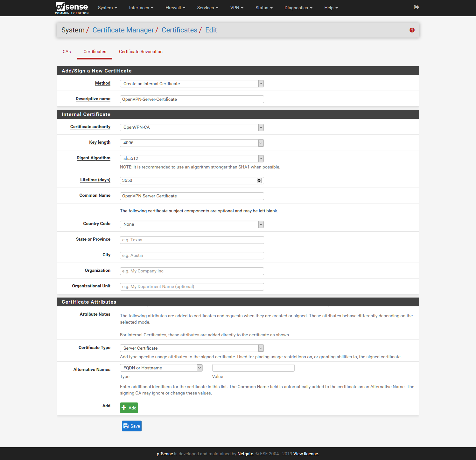The image size is (476, 460).
Task: Select the Certificates tab
Action: pos(95,51)
